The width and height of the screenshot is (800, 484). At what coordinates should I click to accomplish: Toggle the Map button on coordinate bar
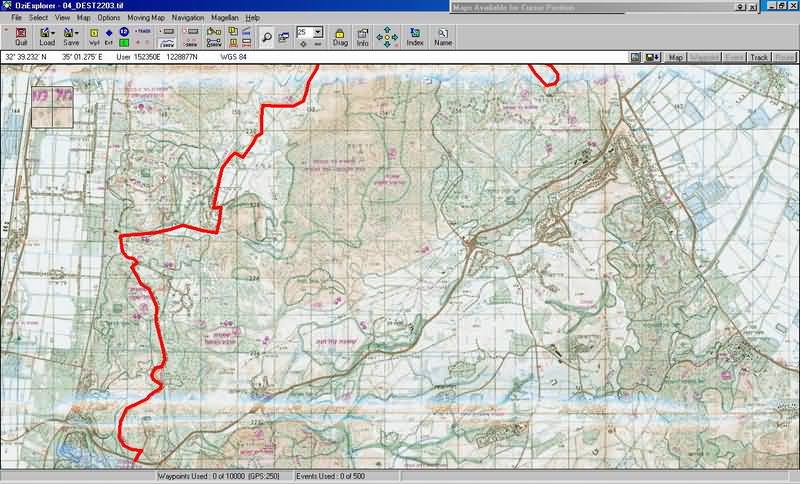(677, 57)
